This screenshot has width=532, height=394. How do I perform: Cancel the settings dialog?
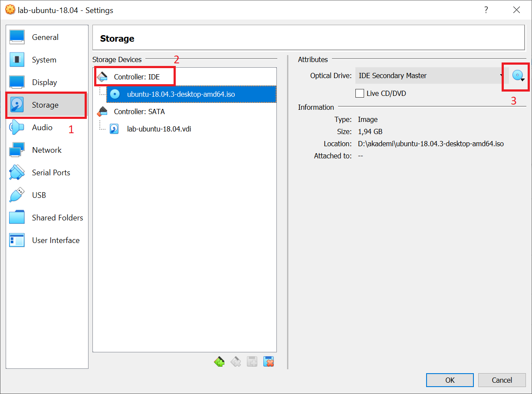pos(502,380)
